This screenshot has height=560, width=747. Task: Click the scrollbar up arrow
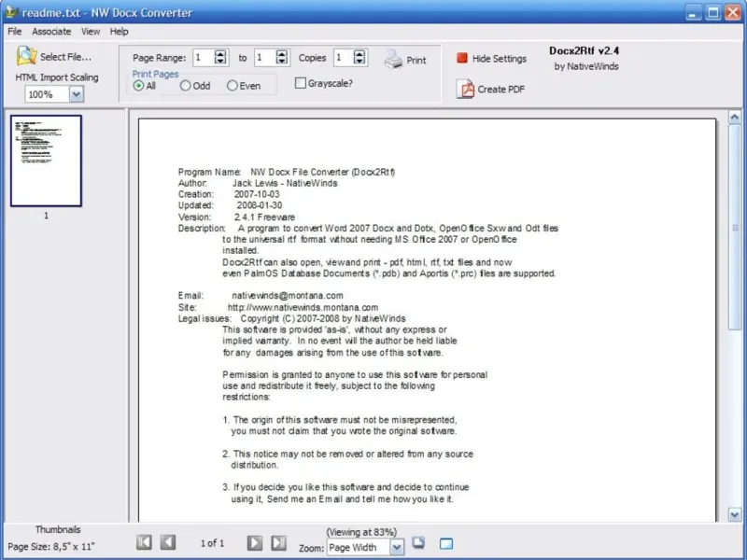click(735, 117)
